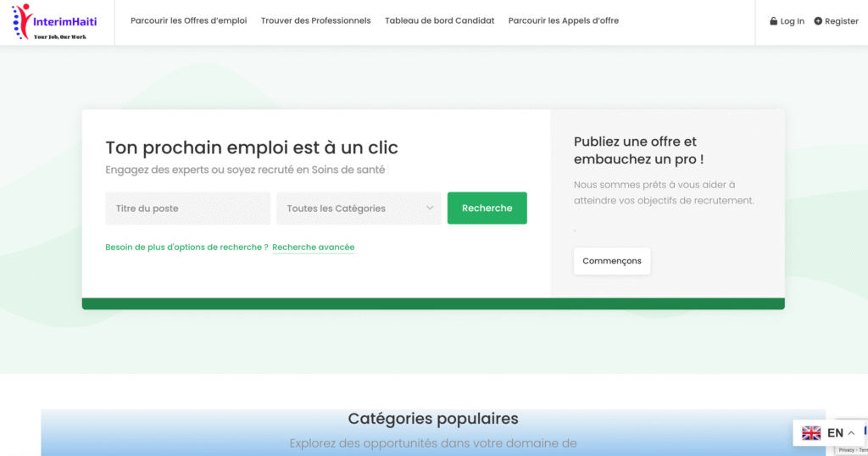Open the Recherche avancée link

pos(313,247)
